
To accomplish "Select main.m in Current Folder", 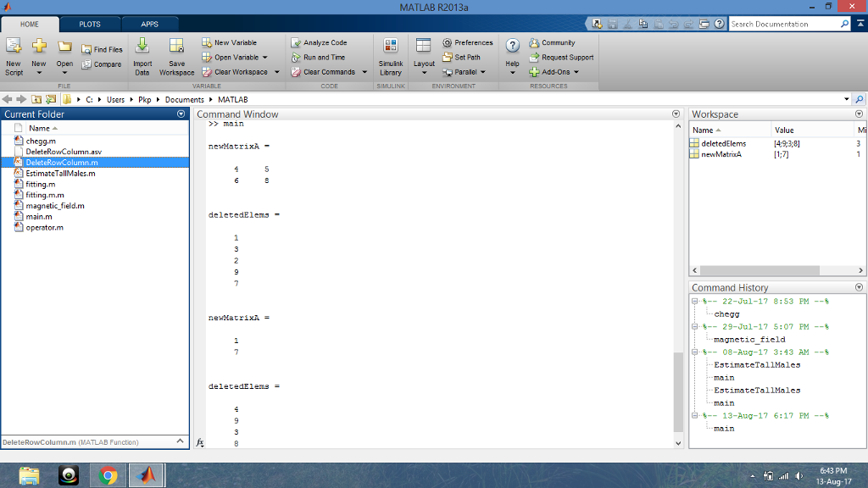I will click(39, 216).
